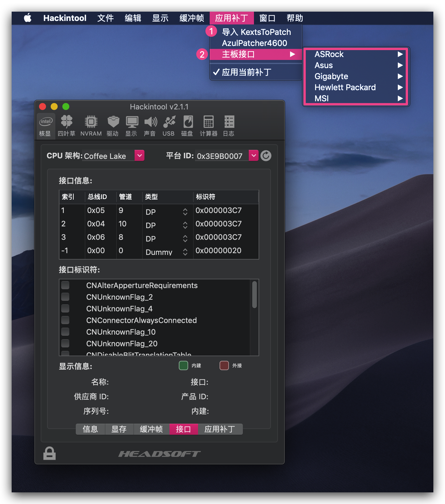This screenshot has height=504, width=445.
Task: Expand the Gigabyte submenu
Action: (x=356, y=76)
